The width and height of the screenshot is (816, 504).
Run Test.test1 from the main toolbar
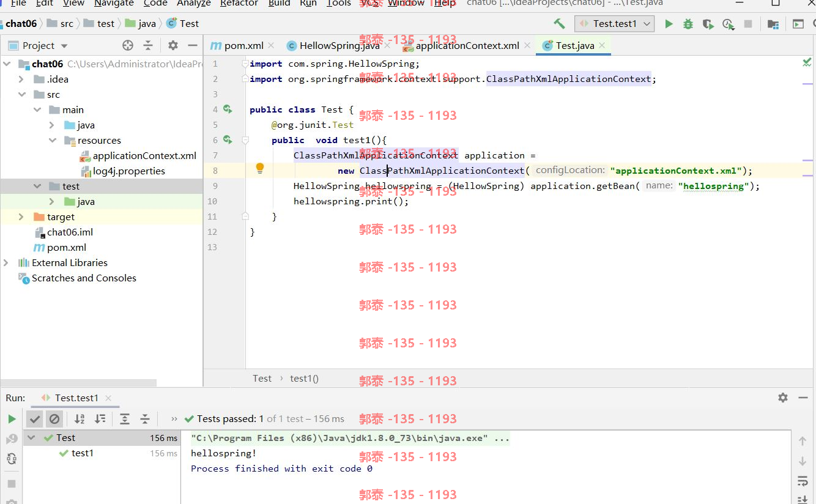tap(669, 24)
